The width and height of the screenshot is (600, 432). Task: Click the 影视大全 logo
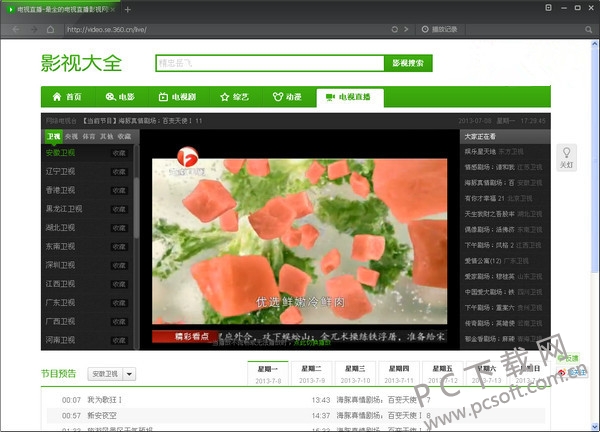(81, 63)
